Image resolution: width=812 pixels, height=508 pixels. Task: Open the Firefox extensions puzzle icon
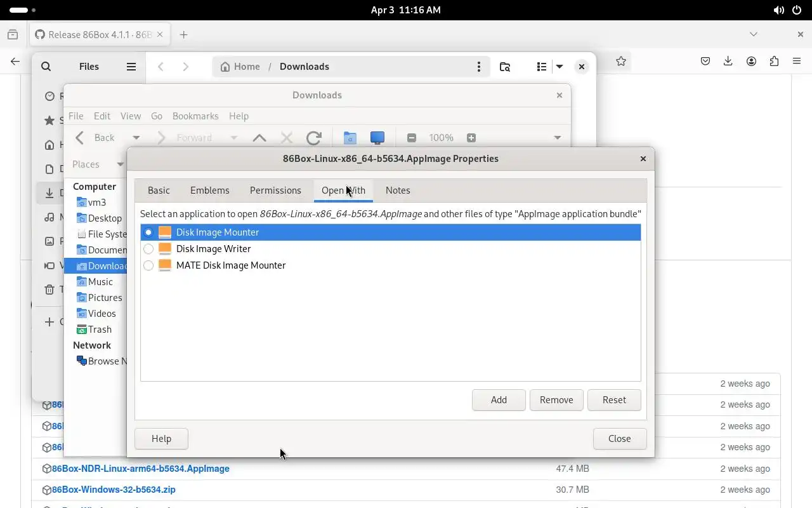click(775, 62)
